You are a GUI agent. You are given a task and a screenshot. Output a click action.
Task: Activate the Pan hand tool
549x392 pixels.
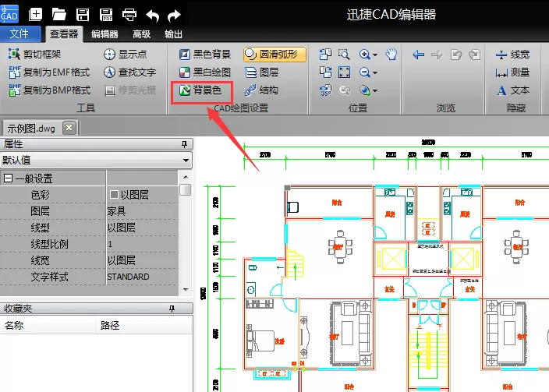point(391,55)
